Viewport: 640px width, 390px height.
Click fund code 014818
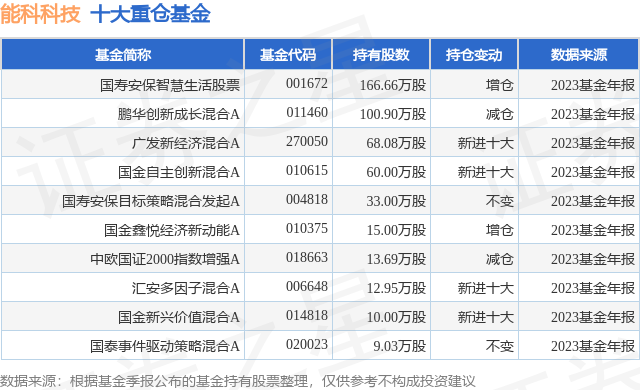pyautogui.click(x=307, y=315)
